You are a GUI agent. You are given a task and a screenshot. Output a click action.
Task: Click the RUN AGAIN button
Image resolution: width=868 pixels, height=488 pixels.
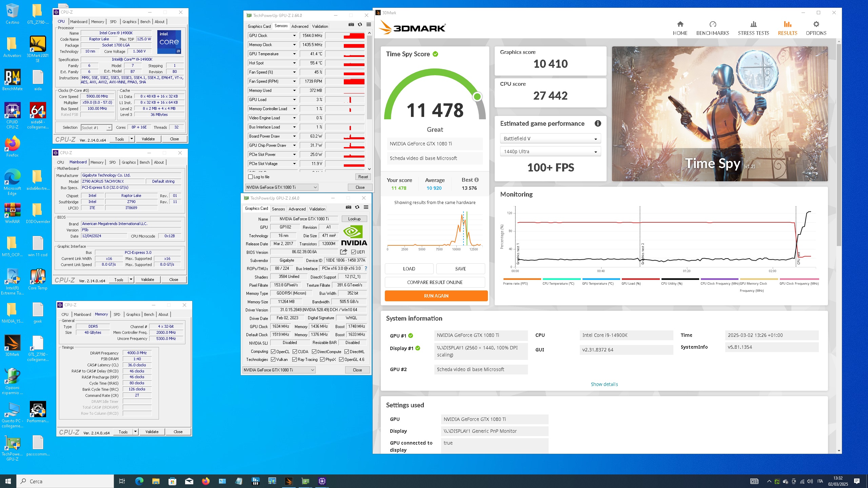point(436,296)
